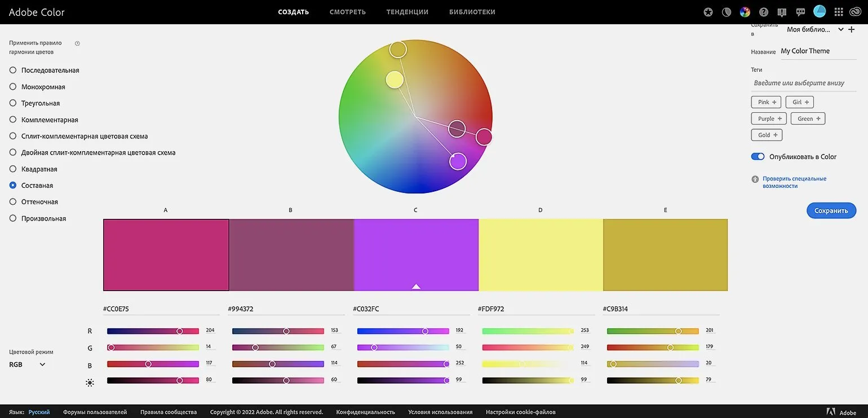Expand the Моя библиотека dropdown
The height and width of the screenshot is (418, 868).
coord(840,29)
